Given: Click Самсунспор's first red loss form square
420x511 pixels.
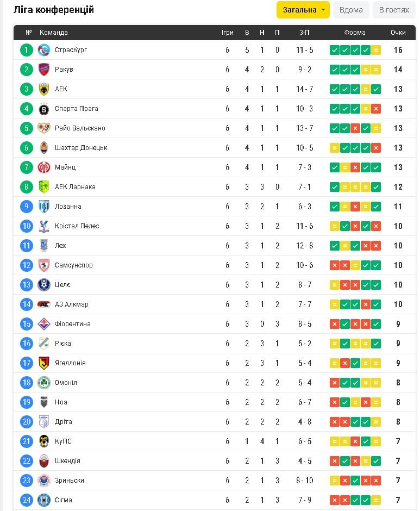Looking at the screenshot, I should [x=335, y=265].
